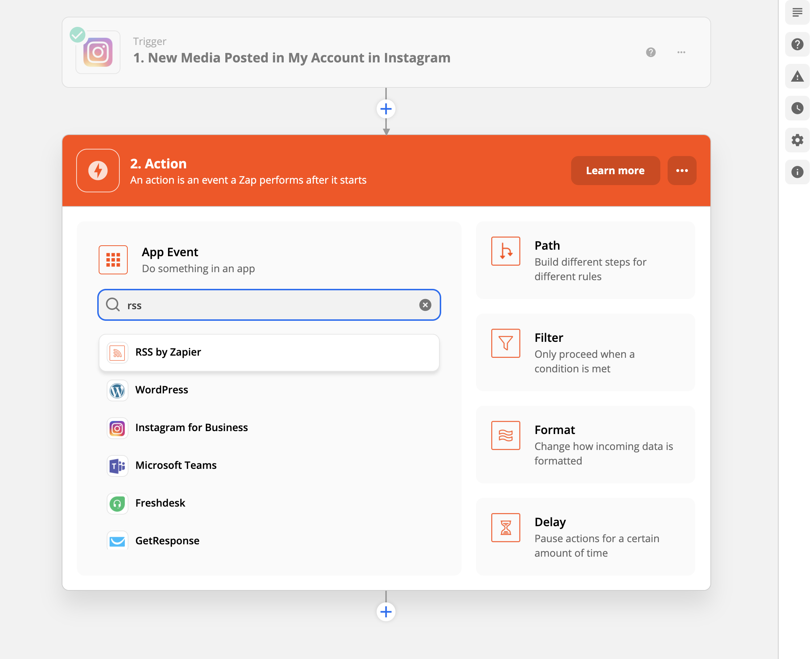Select RSS by Zapier from results
The width and height of the screenshot is (812, 659).
tap(269, 352)
